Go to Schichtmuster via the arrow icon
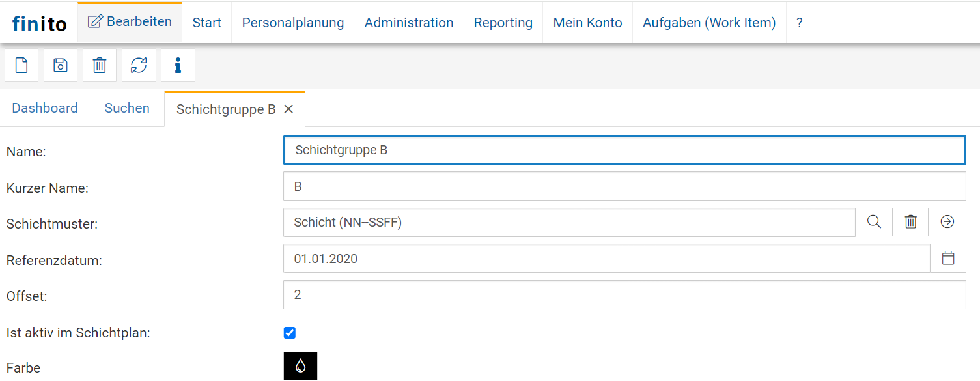 click(947, 222)
